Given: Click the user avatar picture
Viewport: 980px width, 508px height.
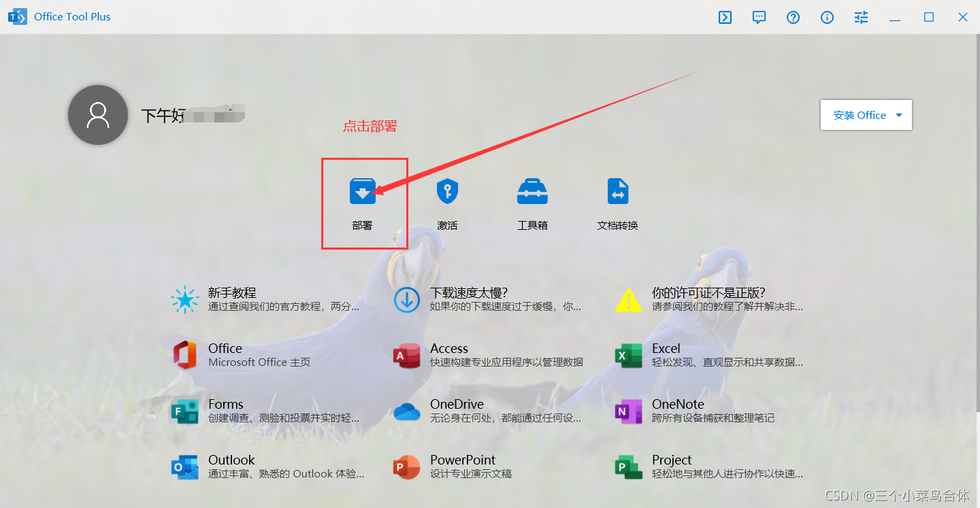Looking at the screenshot, I should point(98,114).
